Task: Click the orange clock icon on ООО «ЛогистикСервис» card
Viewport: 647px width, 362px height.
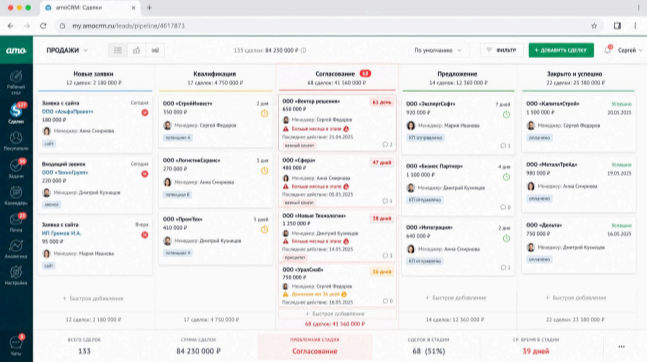Action: pos(264,170)
